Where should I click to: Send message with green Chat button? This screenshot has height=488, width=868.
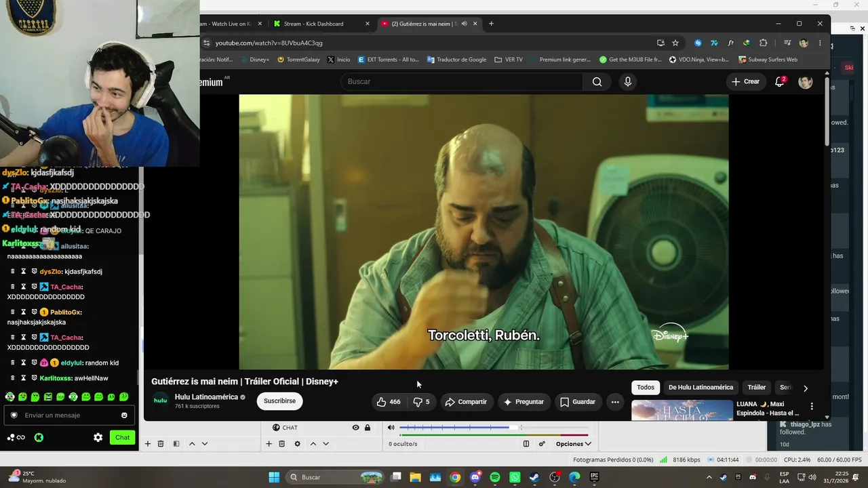[x=122, y=438]
